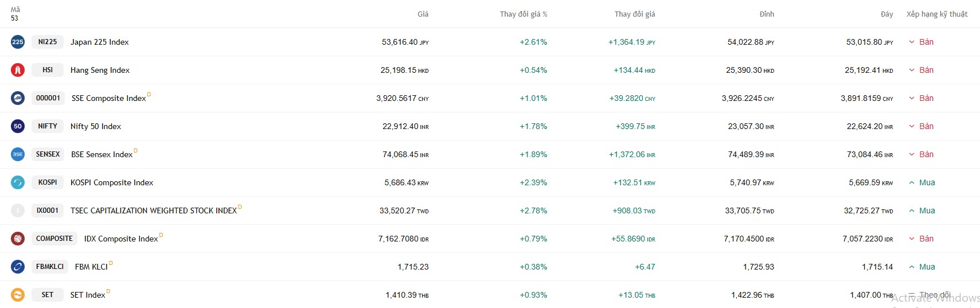Open the SENSEX ticker symbol badge
980x308 pixels.
pyautogui.click(x=48, y=154)
